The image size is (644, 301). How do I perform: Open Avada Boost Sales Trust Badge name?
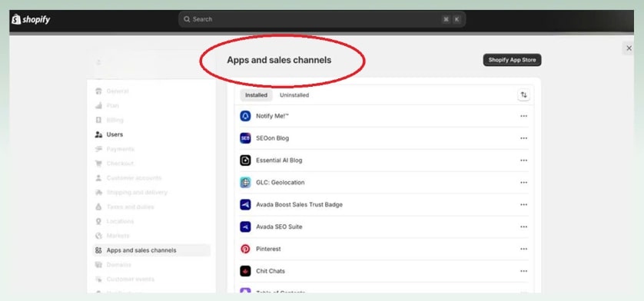click(x=299, y=205)
